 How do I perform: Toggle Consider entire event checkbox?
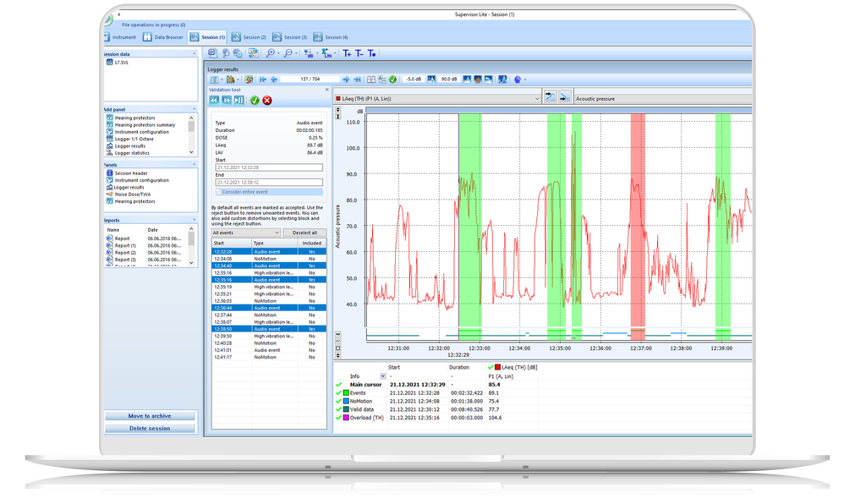(x=218, y=192)
